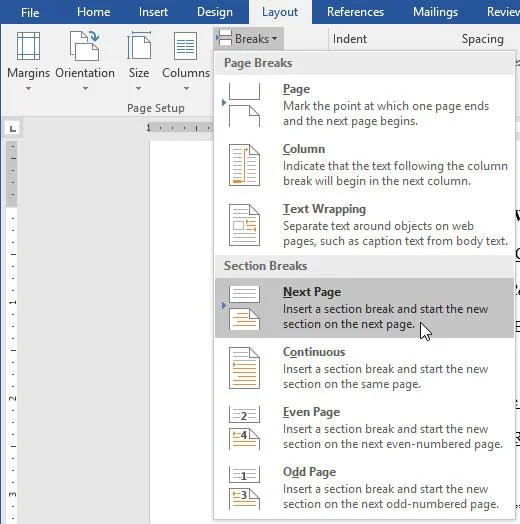Collapse the Breaks dropdown button
The height and width of the screenshot is (524, 520).
(248, 39)
